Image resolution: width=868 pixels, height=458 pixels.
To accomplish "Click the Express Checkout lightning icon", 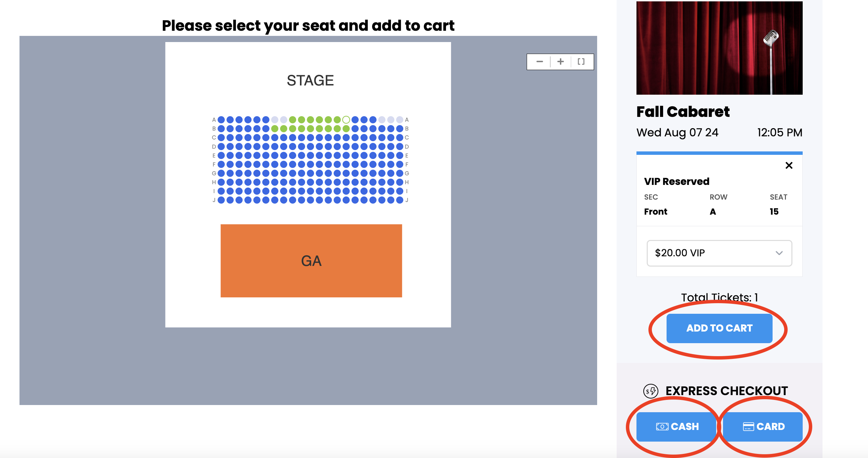I will [x=650, y=391].
